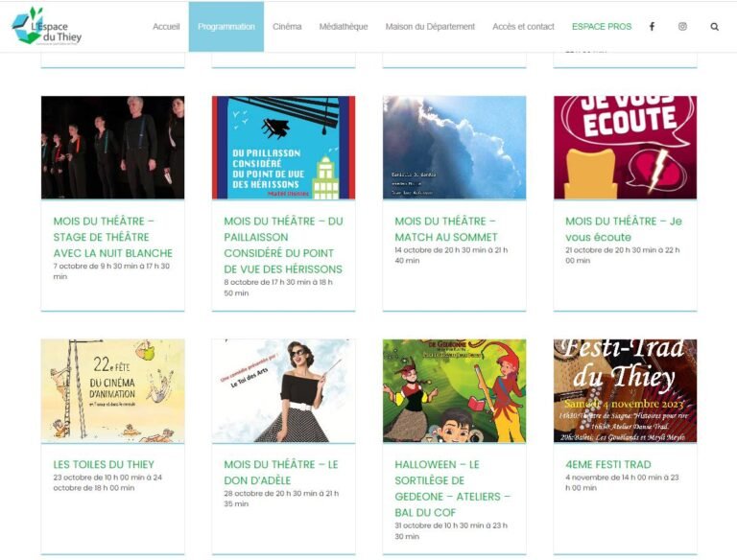Open Du paillasson considéré event title link
This screenshot has height=560, width=737.
click(x=283, y=245)
